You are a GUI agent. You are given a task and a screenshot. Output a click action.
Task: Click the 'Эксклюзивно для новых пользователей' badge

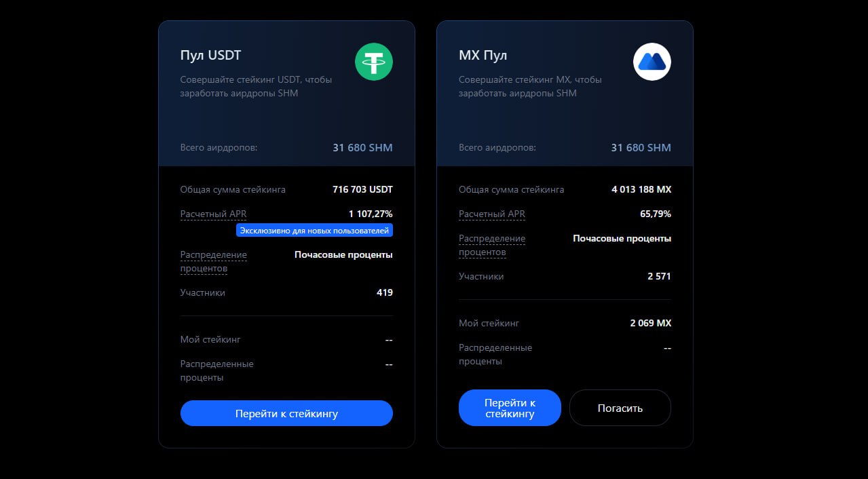click(314, 231)
